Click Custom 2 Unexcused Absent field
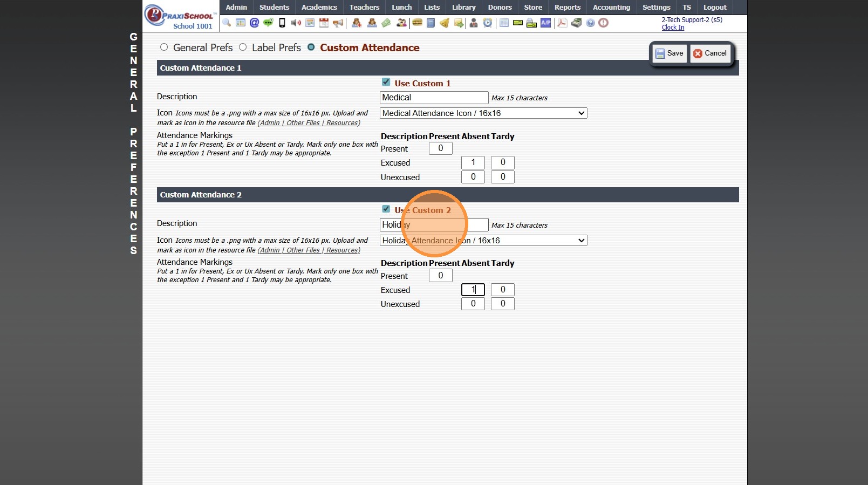The width and height of the screenshot is (868, 485). pyautogui.click(x=473, y=304)
